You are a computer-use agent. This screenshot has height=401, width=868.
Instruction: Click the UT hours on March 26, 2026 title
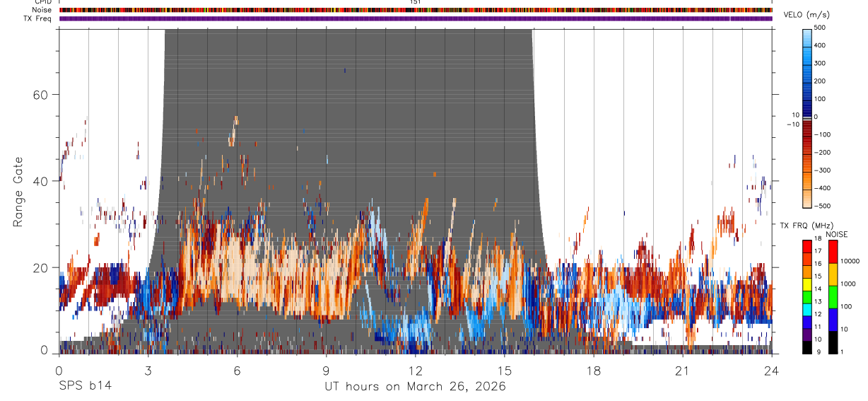pos(415,387)
